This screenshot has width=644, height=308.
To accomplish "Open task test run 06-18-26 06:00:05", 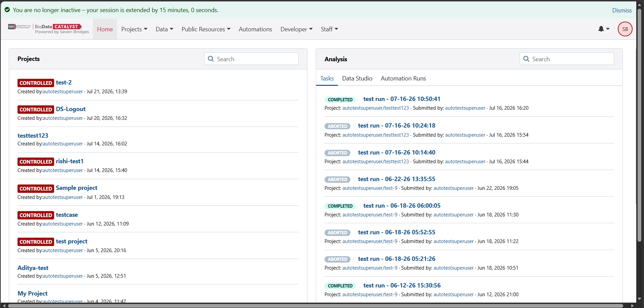I will point(402,206).
